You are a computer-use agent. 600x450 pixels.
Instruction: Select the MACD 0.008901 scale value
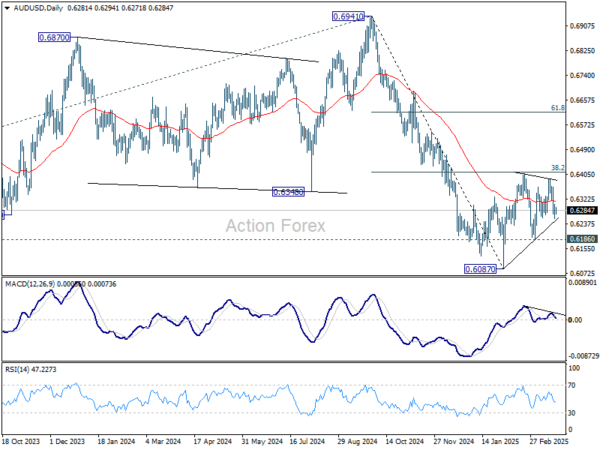583,283
